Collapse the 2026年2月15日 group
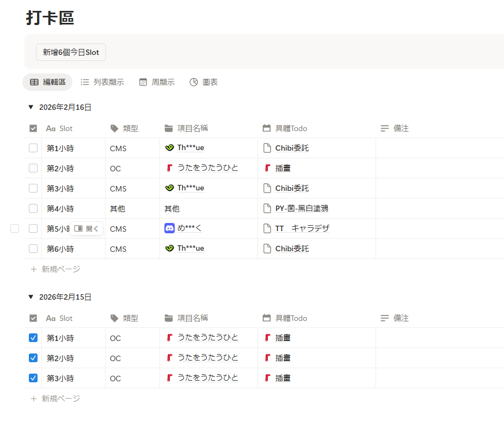The width and height of the screenshot is (504, 428). point(30,297)
